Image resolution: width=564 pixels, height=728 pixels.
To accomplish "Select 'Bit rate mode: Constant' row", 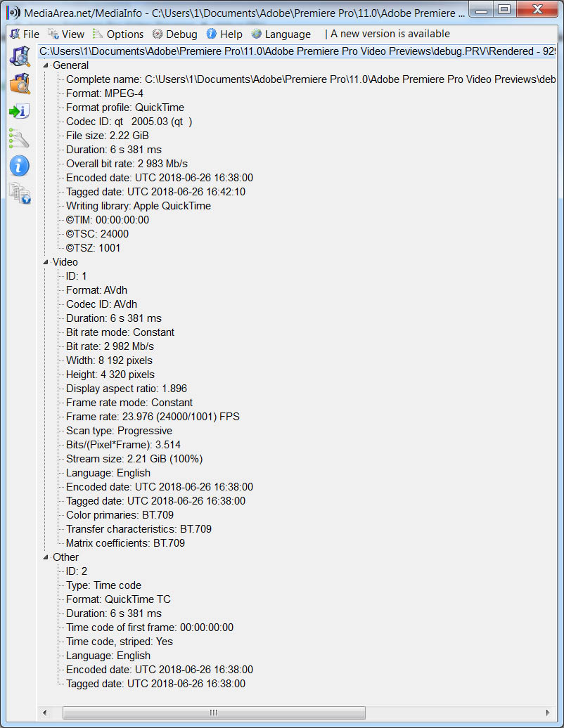I will pyautogui.click(x=120, y=332).
